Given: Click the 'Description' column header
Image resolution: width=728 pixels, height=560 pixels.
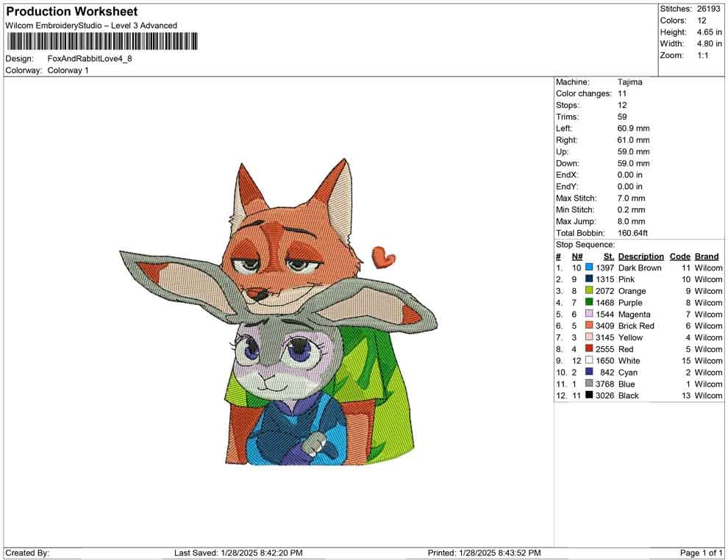Looking at the screenshot, I should (640, 256).
